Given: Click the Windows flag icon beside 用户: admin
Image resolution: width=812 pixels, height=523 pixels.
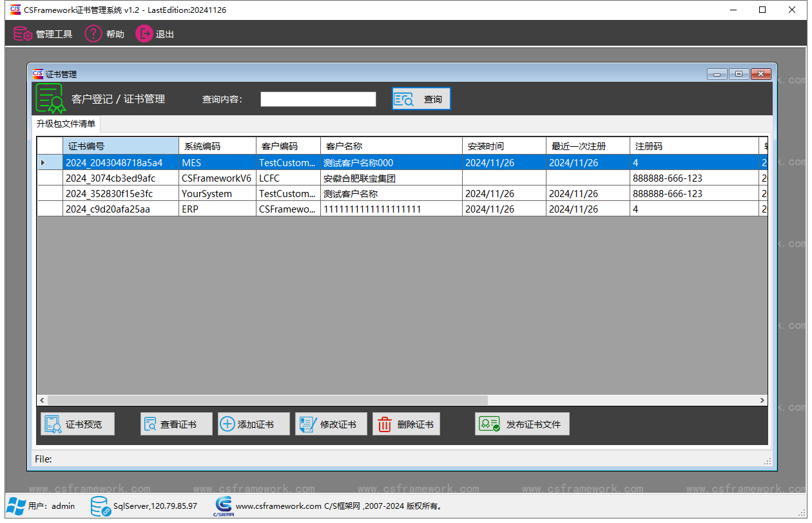Looking at the screenshot, I should coord(16,506).
